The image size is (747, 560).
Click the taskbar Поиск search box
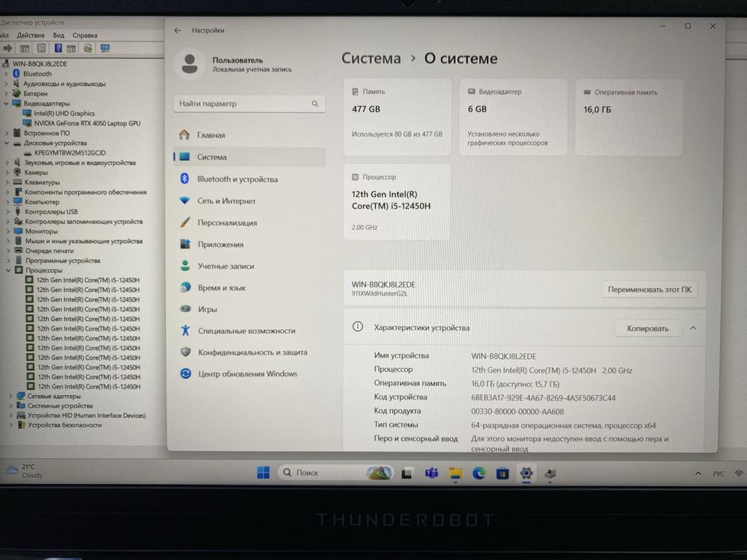point(335,473)
